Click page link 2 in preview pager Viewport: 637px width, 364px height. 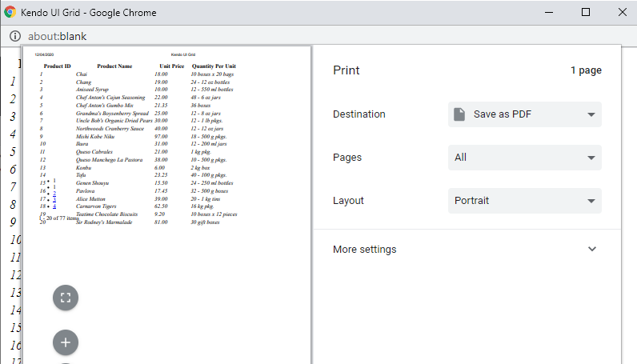click(54, 194)
